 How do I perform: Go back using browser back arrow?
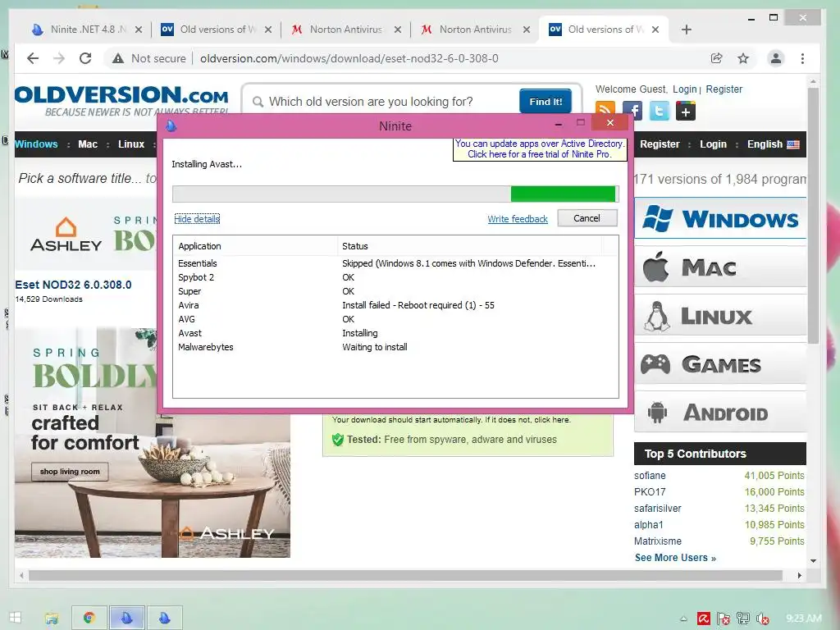[33, 58]
